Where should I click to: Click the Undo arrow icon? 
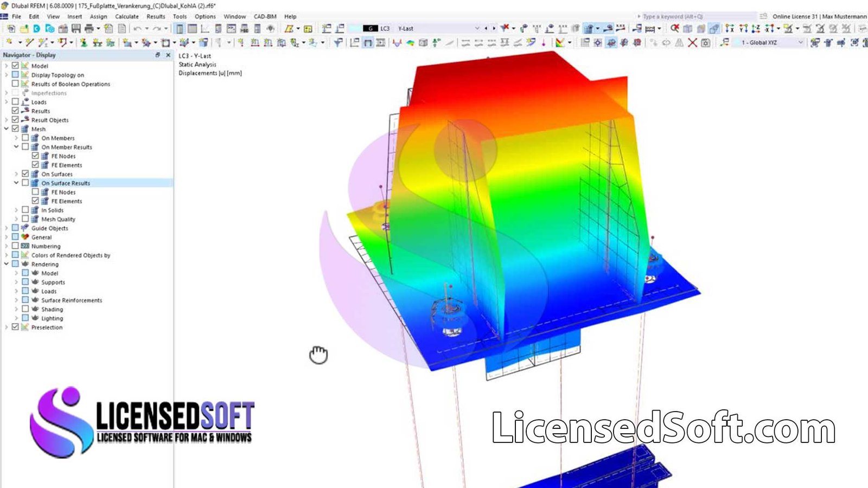pos(138,28)
